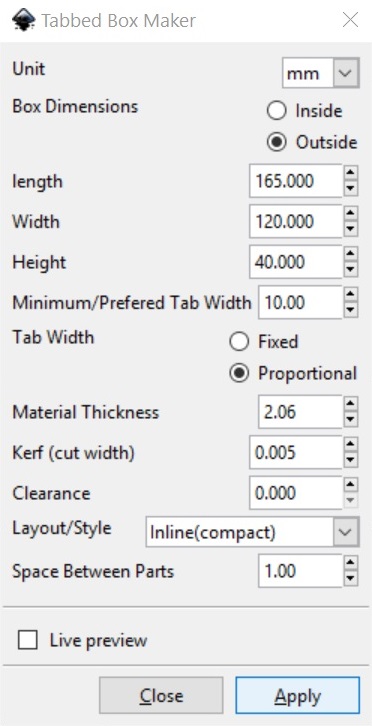Increase Space Between Parts with up arrow
The width and height of the screenshot is (372, 726).
[x=352, y=563]
